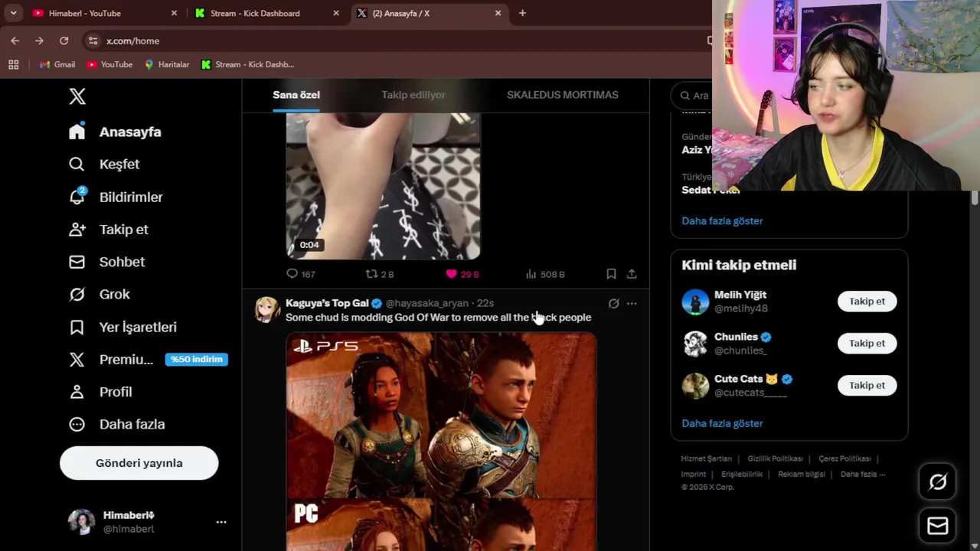Screen dimensions: 980x551
Task: Open @hayasaka_aryan handle link
Action: click(x=426, y=304)
